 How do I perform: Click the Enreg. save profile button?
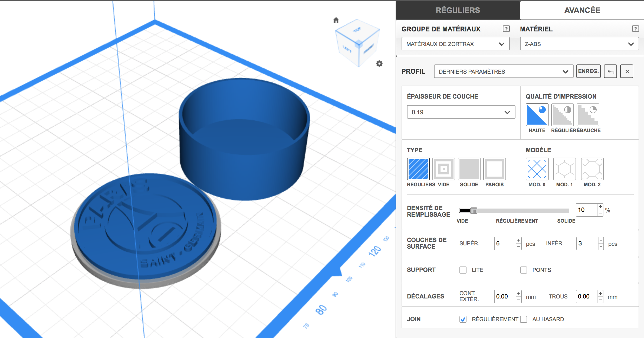click(589, 71)
